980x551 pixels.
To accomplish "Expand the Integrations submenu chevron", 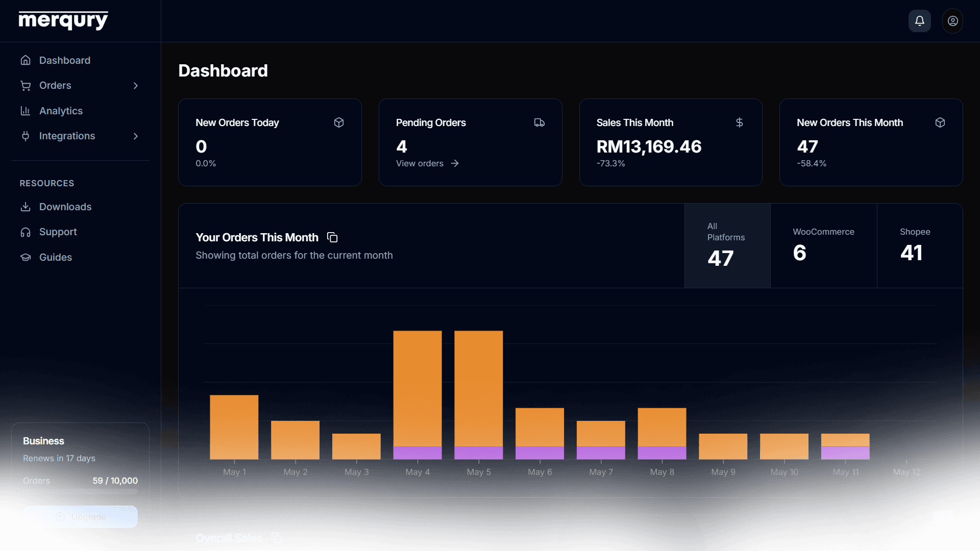I will pos(136,136).
